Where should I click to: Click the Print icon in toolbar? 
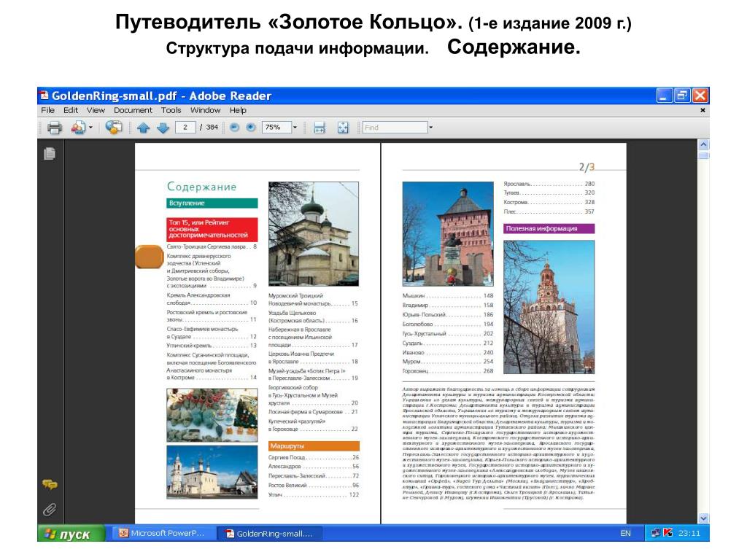[x=54, y=127]
